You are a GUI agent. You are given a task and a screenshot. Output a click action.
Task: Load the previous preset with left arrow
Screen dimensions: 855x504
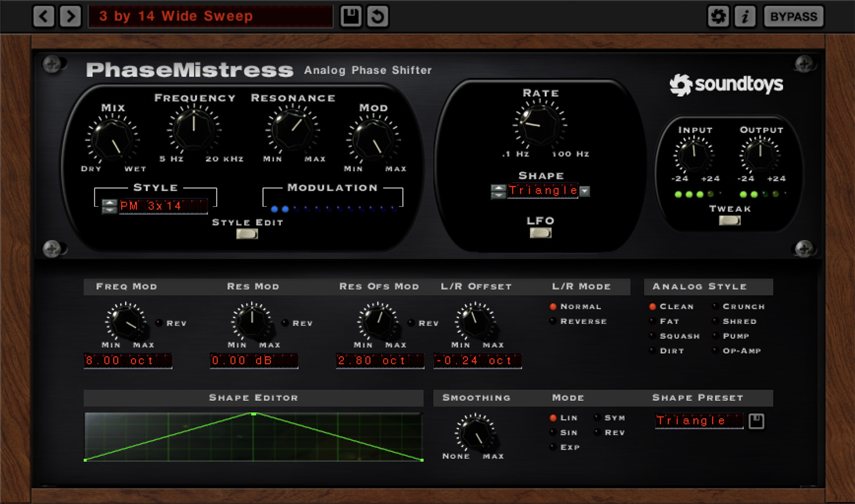click(44, 16)
